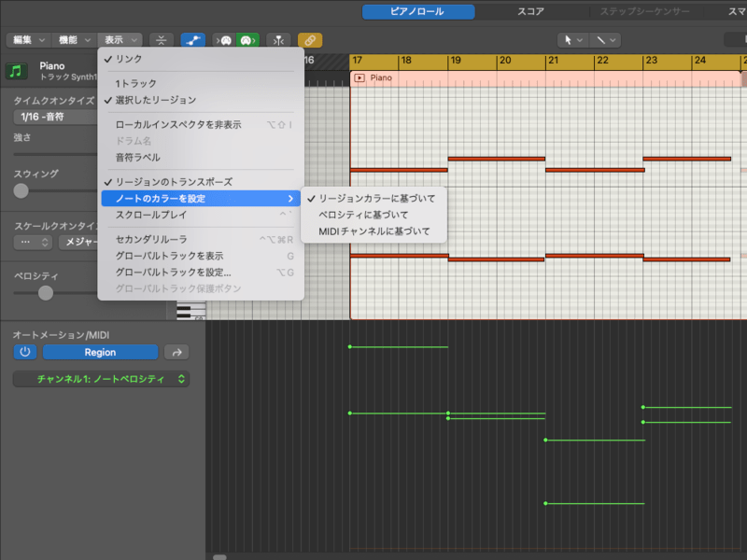The width and height of the screenshot is (747, 560).
Task: Toggle the yellow link icon
Action: pyautogui.click(x=310, y=40)
